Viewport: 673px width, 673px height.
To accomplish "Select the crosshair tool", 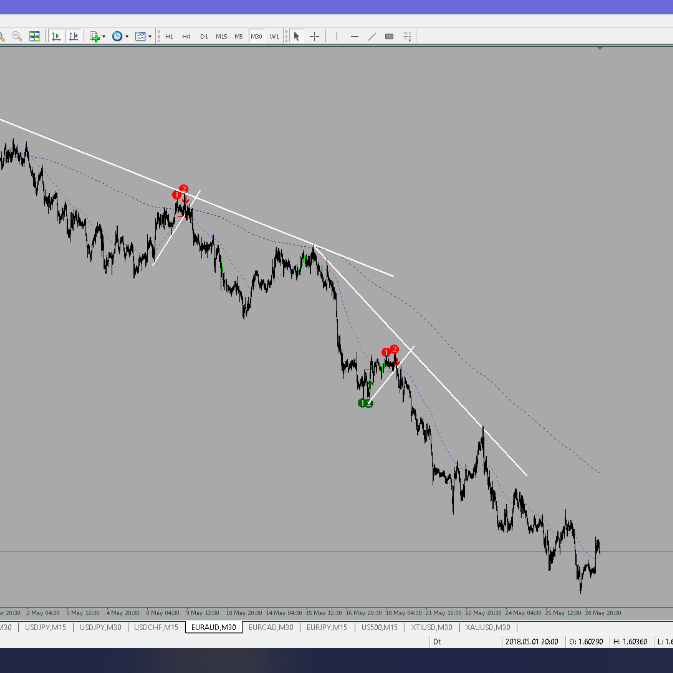I will click(314, 36).
